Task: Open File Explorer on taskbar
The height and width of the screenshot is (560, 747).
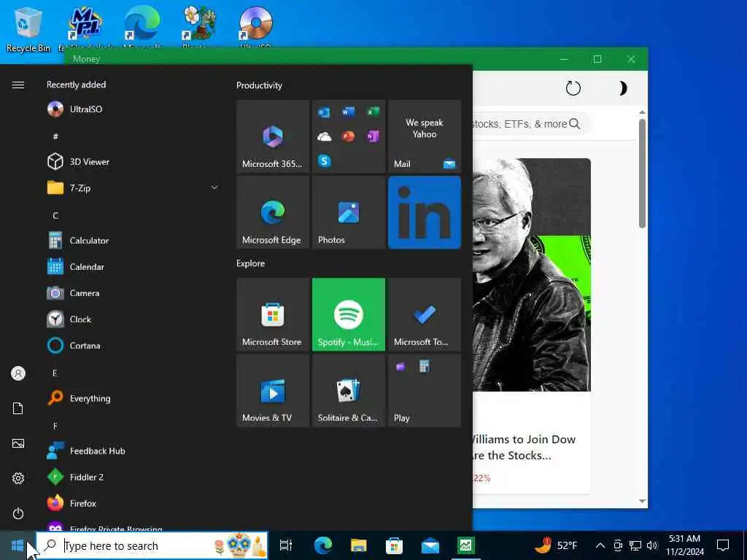Action: click(x=358, y=545)
